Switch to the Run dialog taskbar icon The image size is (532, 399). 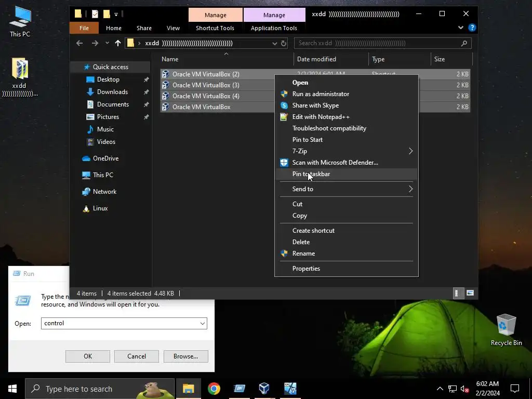239,389
